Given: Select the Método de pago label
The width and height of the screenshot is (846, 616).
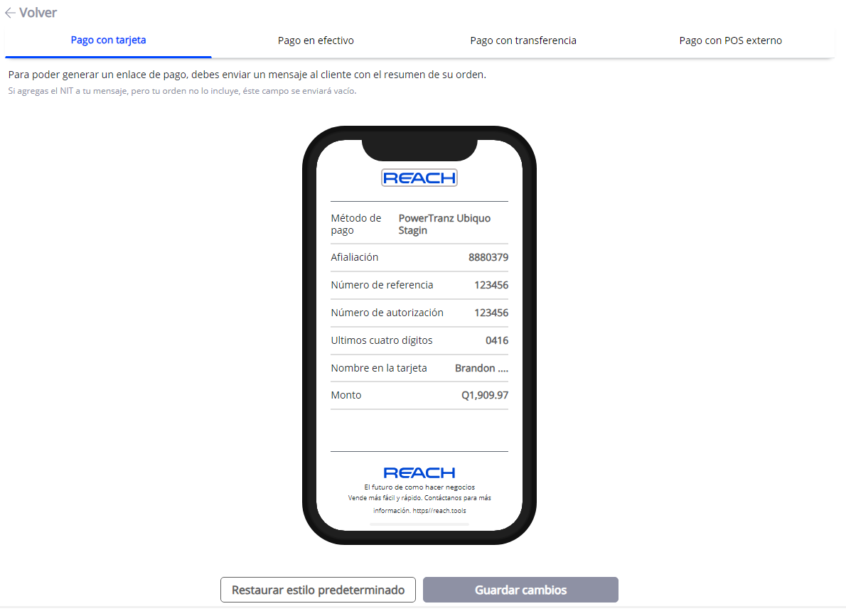Looking at the screenshot, I should click(x=356, y=225).
